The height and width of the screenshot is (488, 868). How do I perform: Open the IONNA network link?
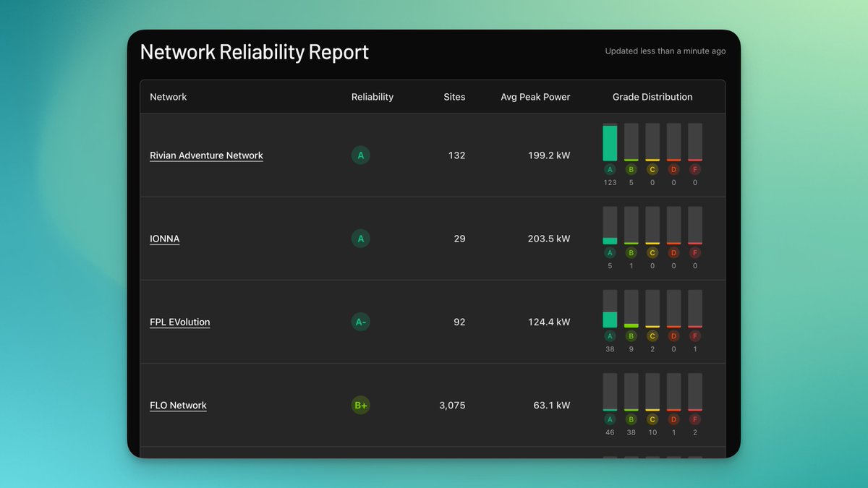165,239
